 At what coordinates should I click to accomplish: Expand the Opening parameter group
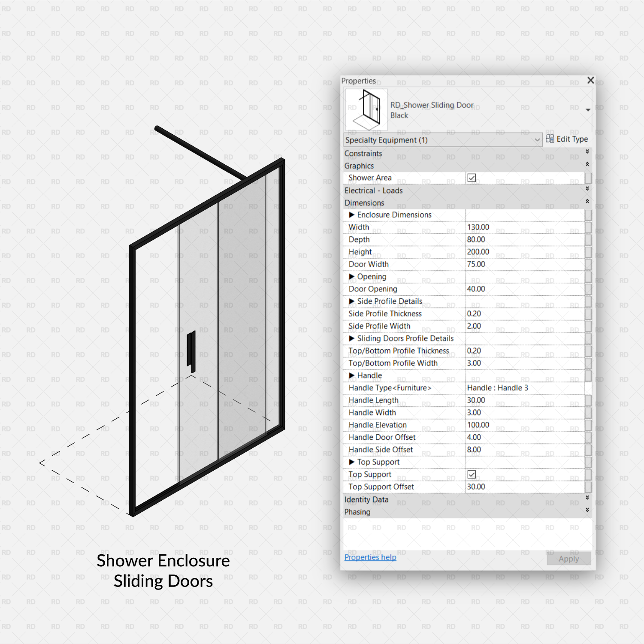[x=351, y=277]
